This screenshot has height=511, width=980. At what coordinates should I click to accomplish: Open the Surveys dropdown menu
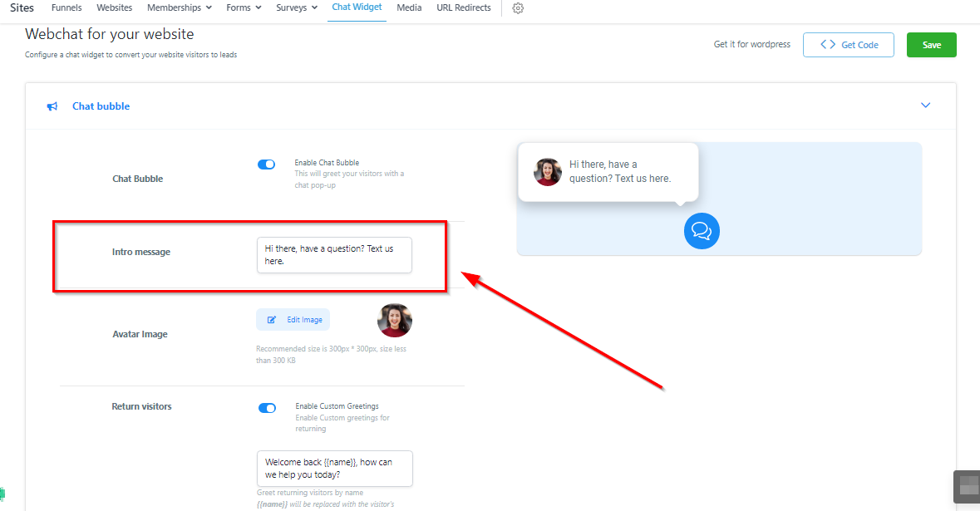297,8
